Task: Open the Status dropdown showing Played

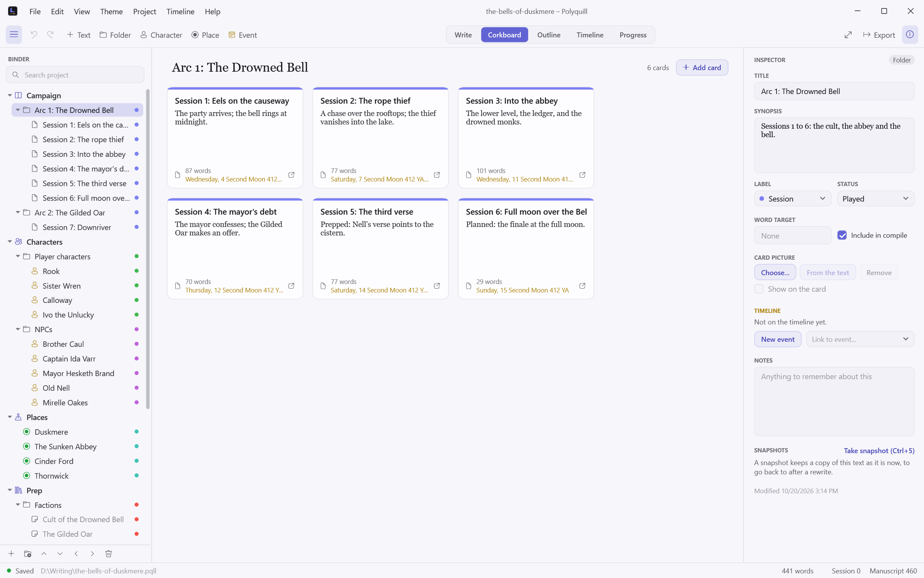Action: pos(875,199)
